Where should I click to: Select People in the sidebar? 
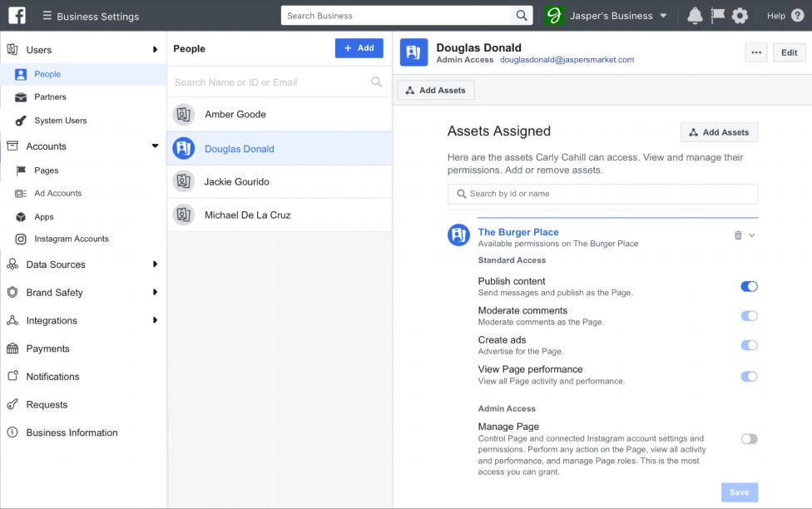[83, 74]
